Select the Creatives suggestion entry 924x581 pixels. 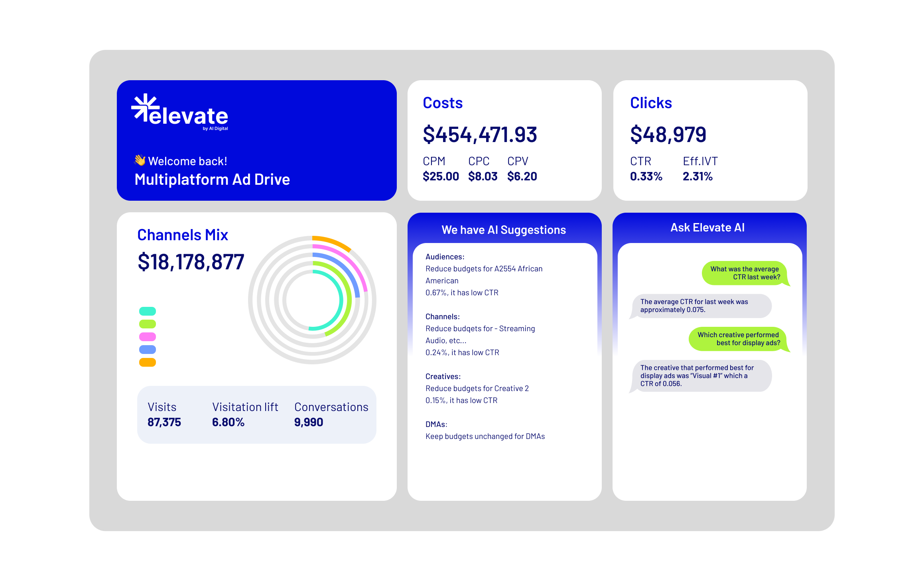tap(477, 388)
